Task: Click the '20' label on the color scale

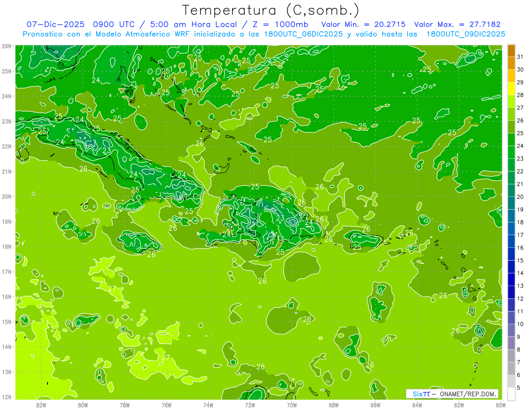Action: point(520,197)
